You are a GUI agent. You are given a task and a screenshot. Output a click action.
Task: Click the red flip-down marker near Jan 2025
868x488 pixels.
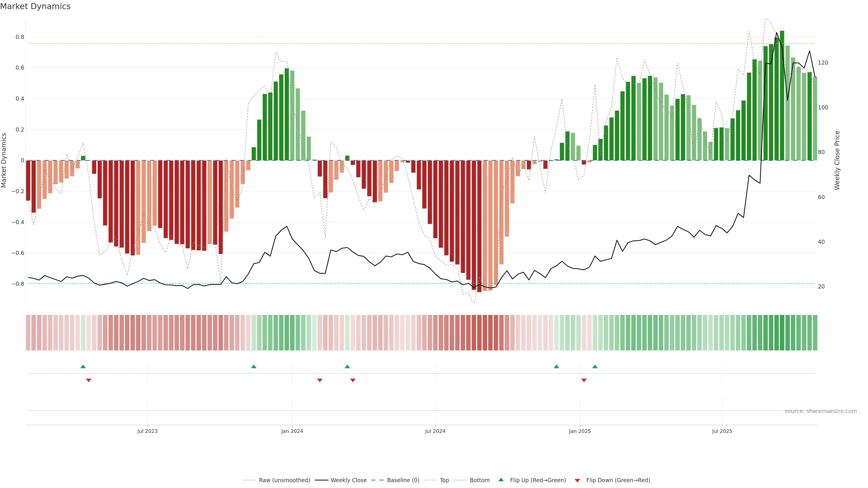tap(584, 380)
